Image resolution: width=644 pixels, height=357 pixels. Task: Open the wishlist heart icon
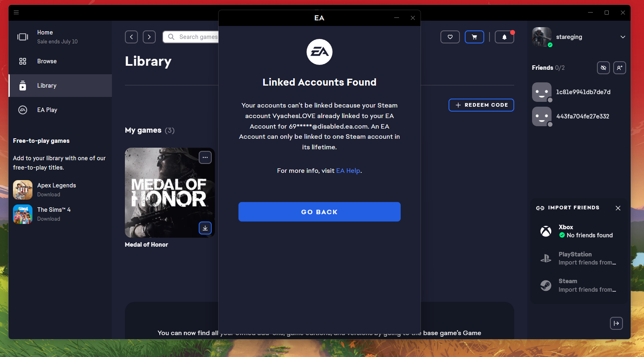point(450,37)
